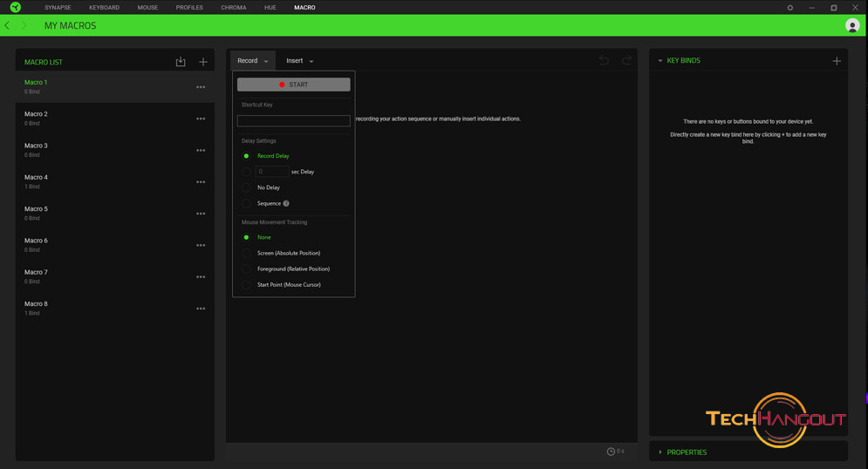Open the Macro tab
The image size is (868, 469).
coord(304,7)
